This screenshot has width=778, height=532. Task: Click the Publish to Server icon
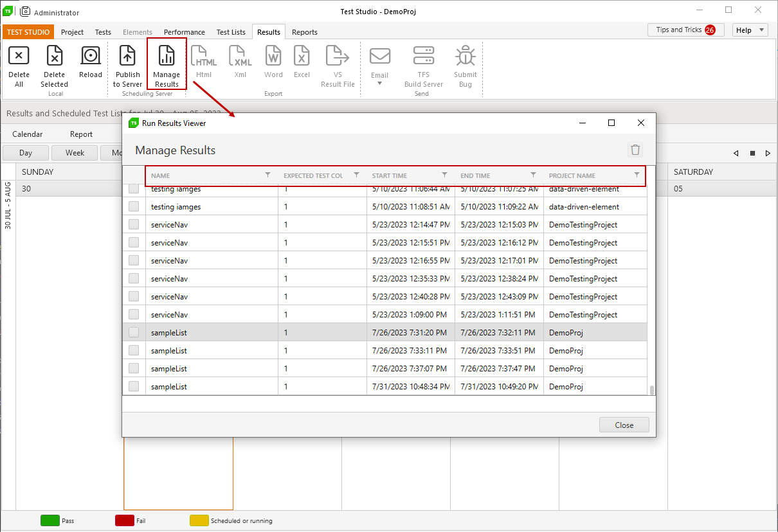[128, 56]
